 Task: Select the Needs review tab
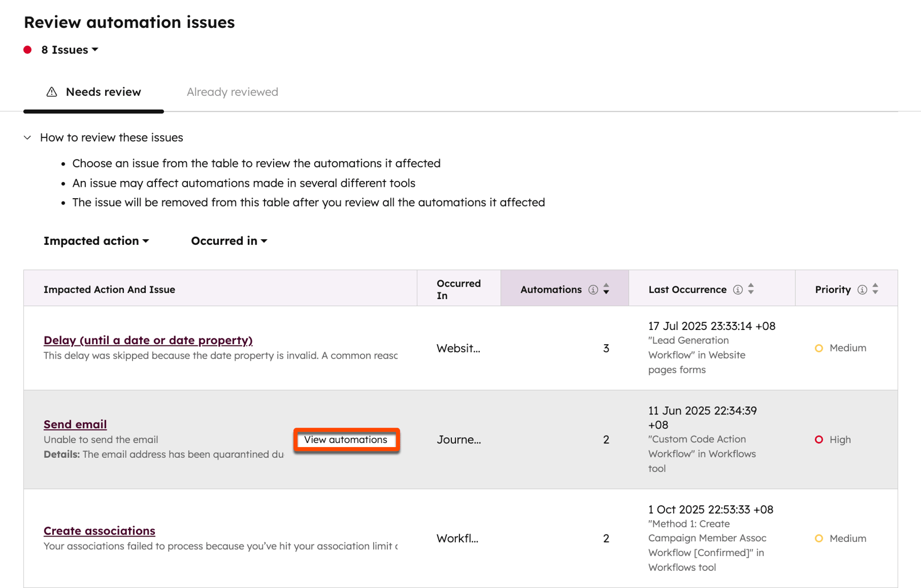[103, 91]
